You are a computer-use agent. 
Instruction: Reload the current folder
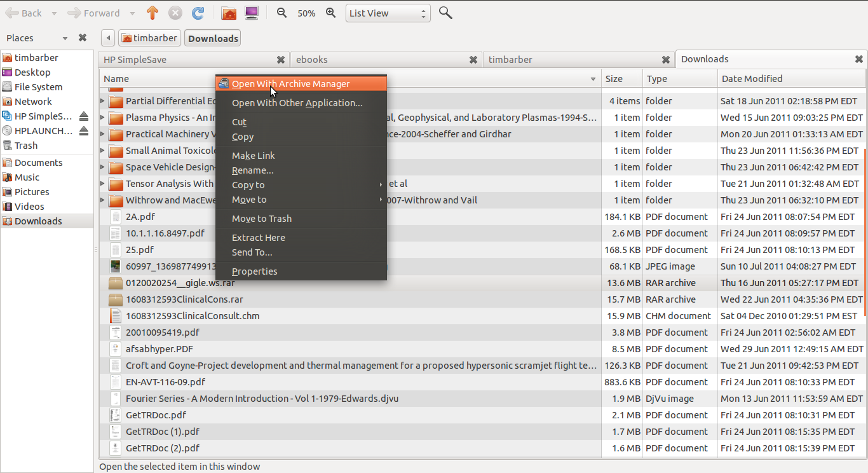coord(198,13)
